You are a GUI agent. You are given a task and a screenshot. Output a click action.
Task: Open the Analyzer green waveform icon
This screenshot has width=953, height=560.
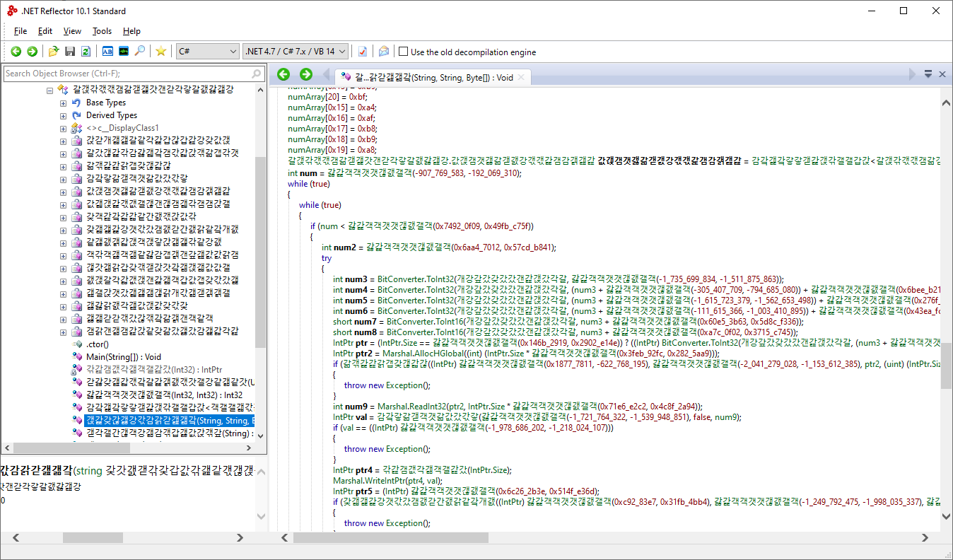(124, 52)
